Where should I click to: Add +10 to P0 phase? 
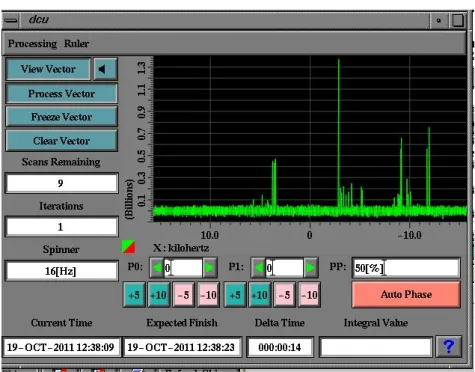pyautogui.click(x=159, y=295)
